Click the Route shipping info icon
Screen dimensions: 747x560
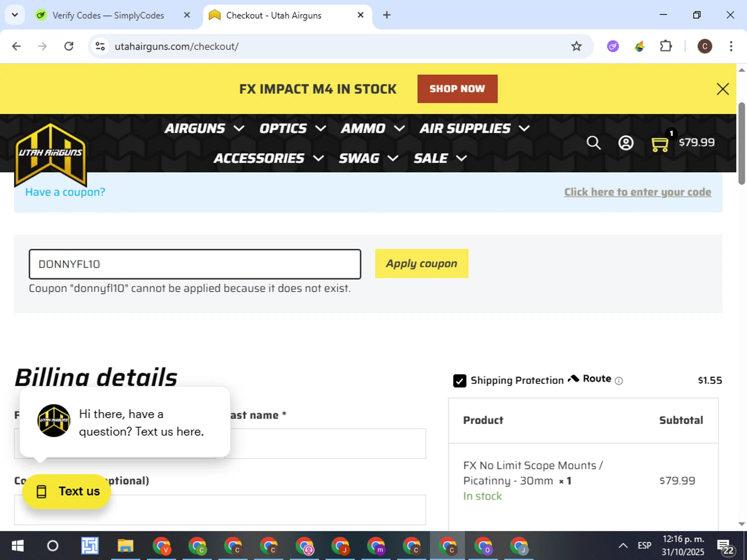pyautogui.click(x=619, y=381)
